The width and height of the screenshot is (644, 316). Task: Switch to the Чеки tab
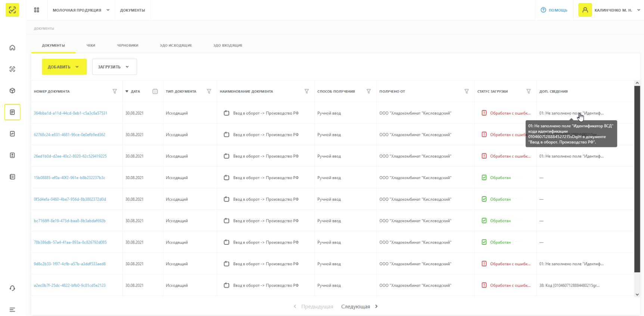pos(91,46)
